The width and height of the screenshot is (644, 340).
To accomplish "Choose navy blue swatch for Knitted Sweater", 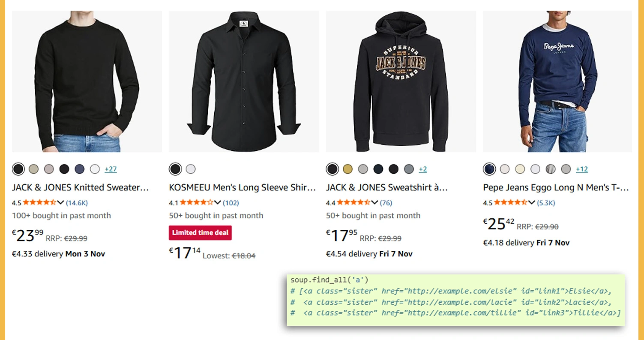I will tap(80, 169).
